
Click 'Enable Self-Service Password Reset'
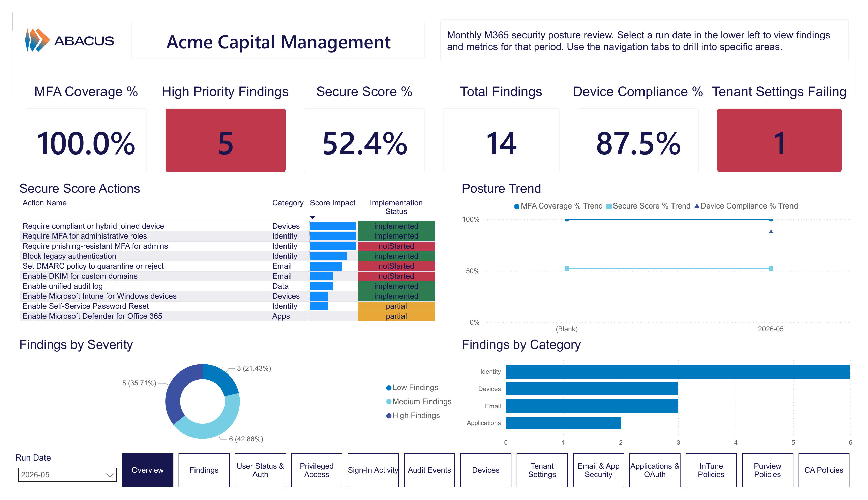point(227,306)
